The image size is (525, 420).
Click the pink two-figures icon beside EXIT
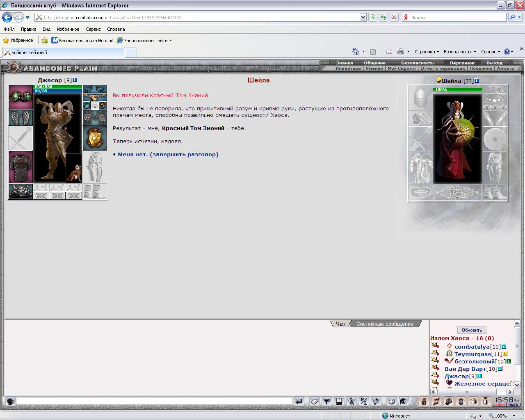(x=473, y=402)
